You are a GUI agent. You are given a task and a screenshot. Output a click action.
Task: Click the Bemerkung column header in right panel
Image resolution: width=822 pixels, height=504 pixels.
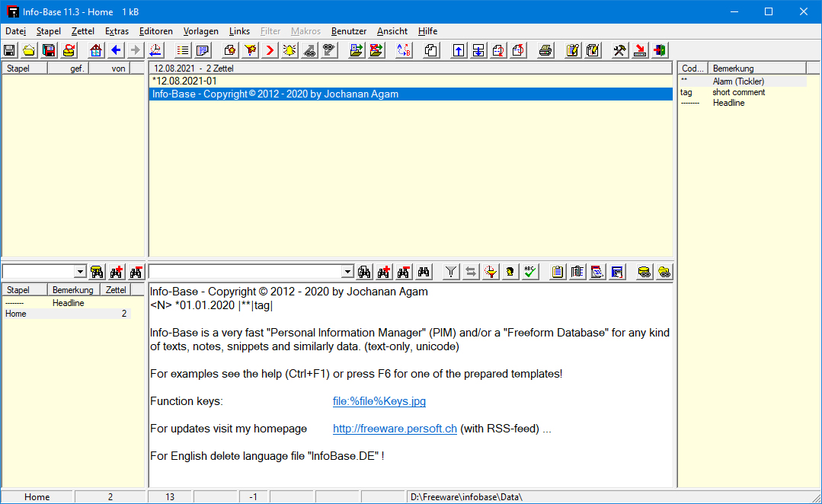757,68
